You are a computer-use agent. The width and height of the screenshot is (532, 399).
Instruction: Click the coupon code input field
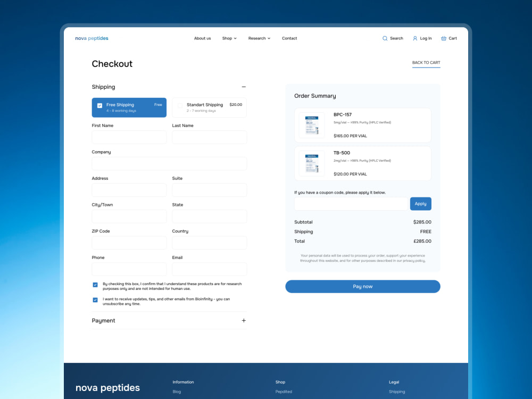pos(351,204)
